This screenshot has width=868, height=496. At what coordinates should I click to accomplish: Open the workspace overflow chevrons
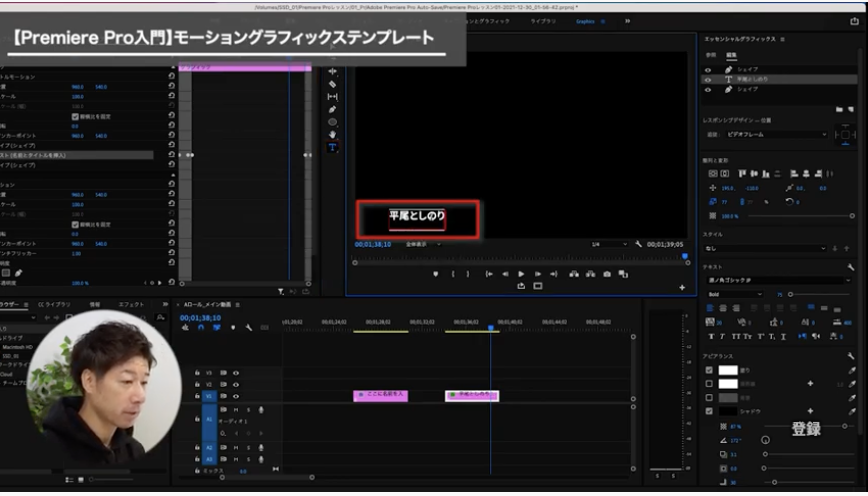(627, 21)
